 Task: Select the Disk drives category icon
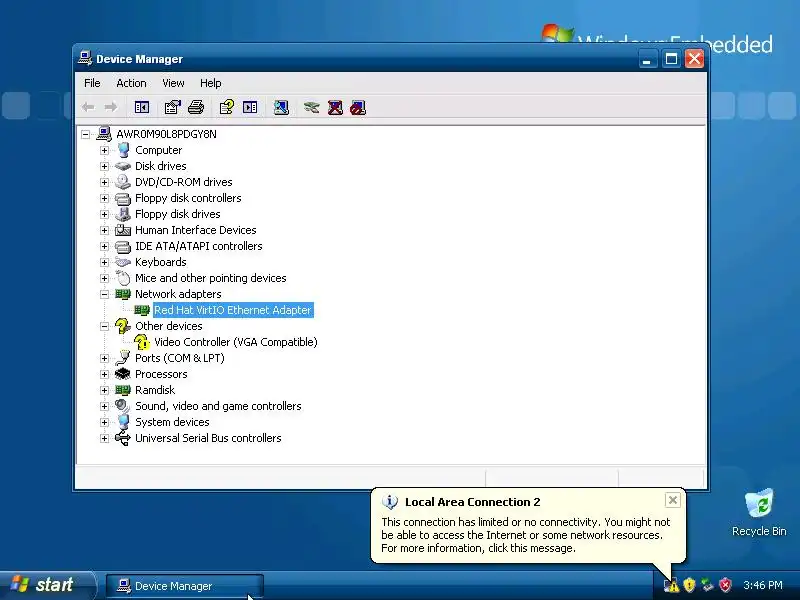[x=123, y=166]
